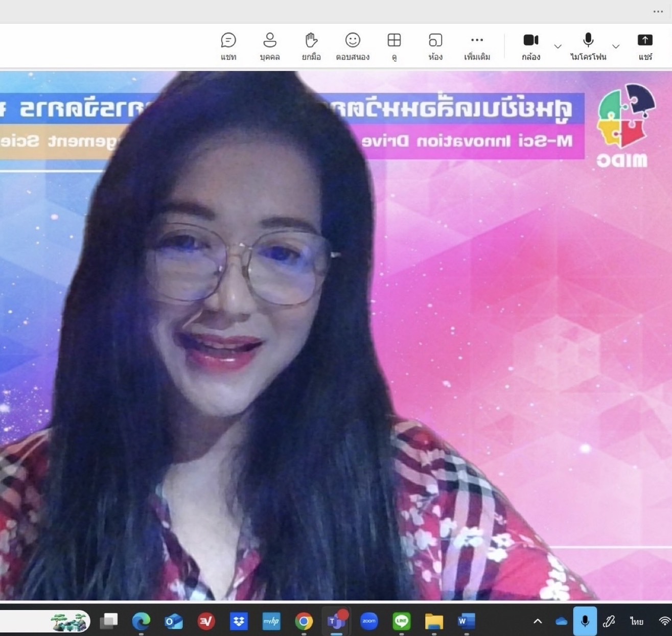Viewport: 672px width, 636px height.
Task: Open the Chat panel
Action: [x=228, y=46]
